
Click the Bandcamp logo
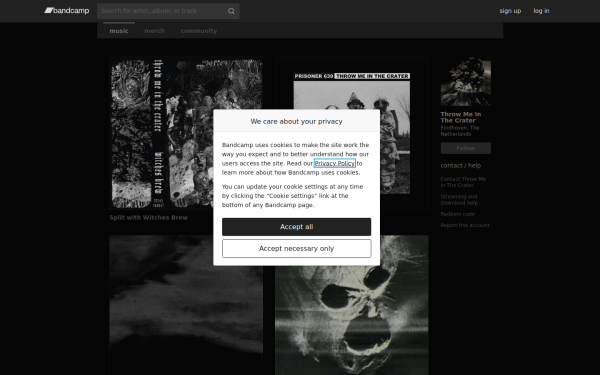(x=67, y=11)
